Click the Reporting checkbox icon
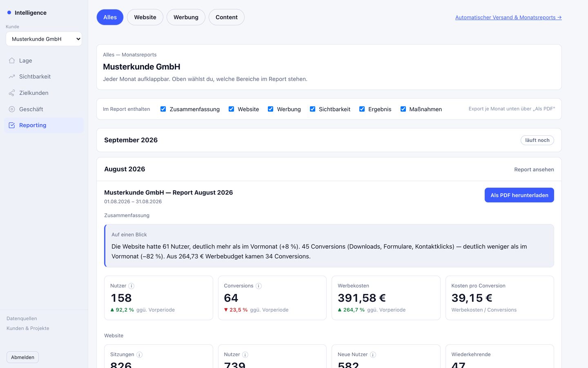 pyautogui.click(x=12, y=125)
